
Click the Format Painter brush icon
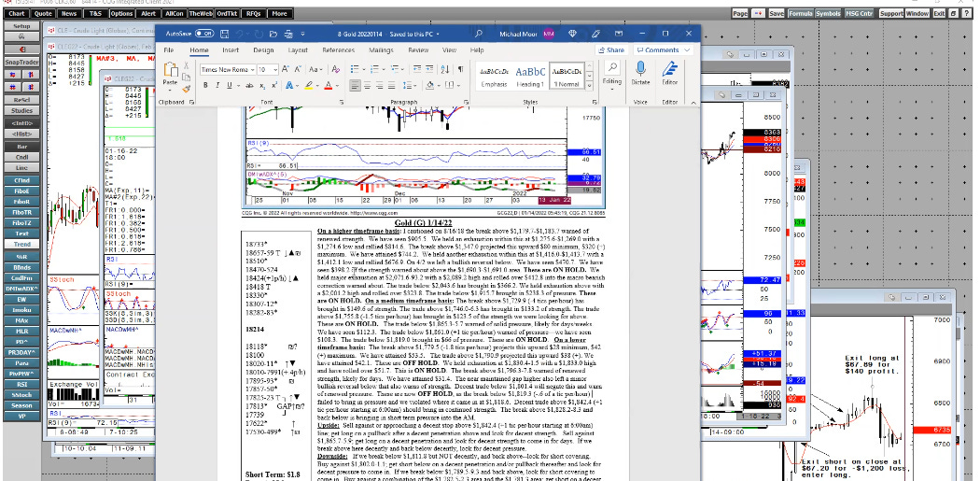click(x=186, y=89)
